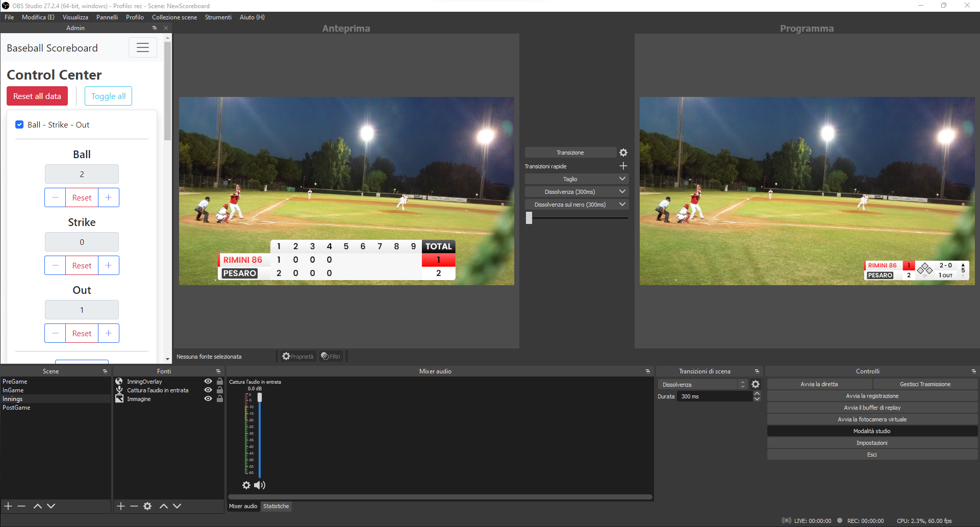Open audio mixer gear settings
The image size is (980, 527).
(x=246, y=485)
